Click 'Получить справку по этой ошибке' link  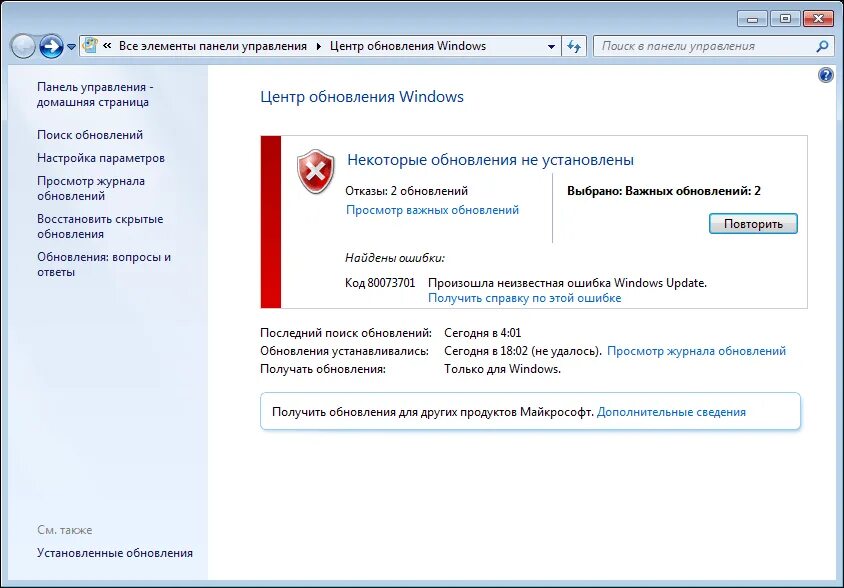(x=524, y=298)
